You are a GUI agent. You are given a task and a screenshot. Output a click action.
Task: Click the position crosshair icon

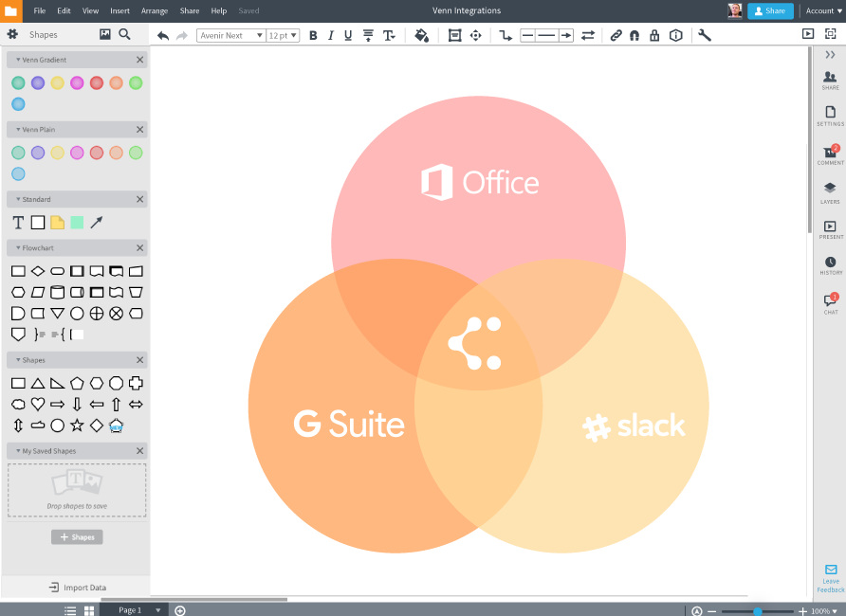click(475, 36)
